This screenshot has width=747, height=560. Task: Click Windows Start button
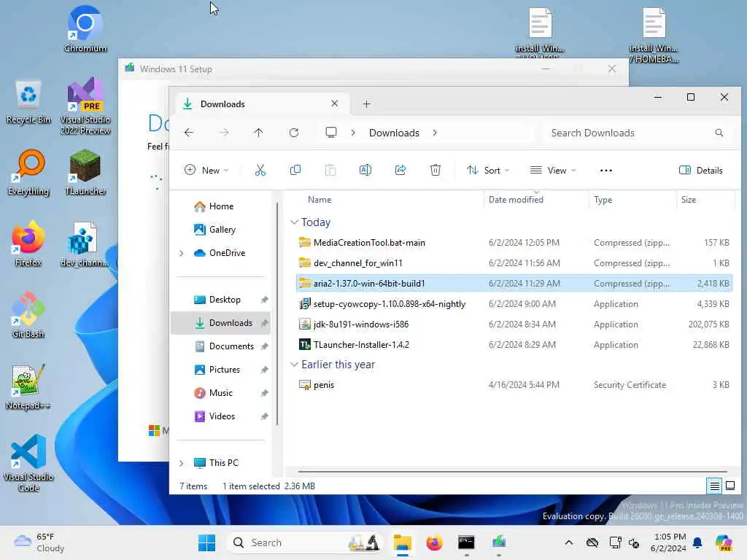pyautogui.click(x=206, y=542)
